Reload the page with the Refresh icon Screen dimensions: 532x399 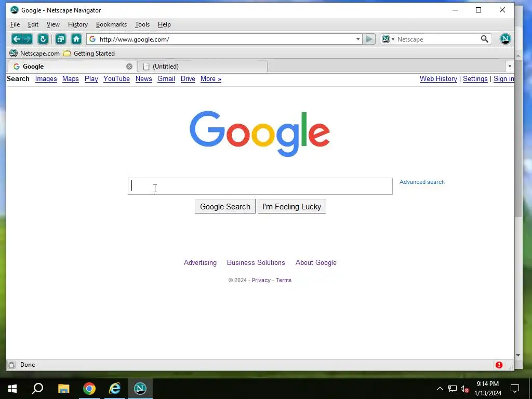pyautogui.click(x=43, y=39)
